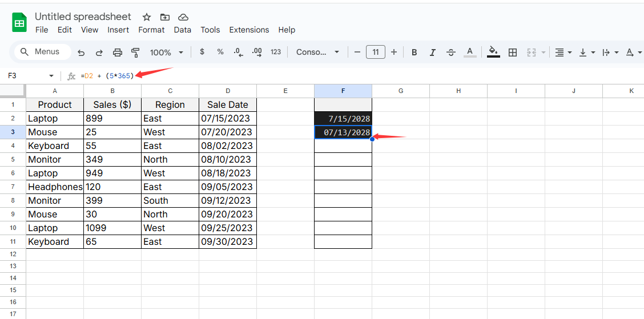The image size is (644, 319).
Task: Select the paint format tool
Action: pos(135,53)
